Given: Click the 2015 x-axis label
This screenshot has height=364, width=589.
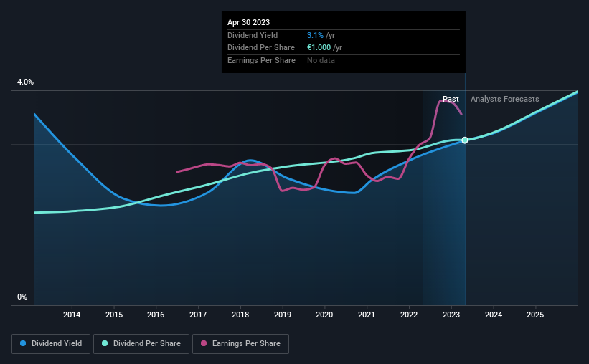Looking at the screenshot, I should click(x=114, y=315).
